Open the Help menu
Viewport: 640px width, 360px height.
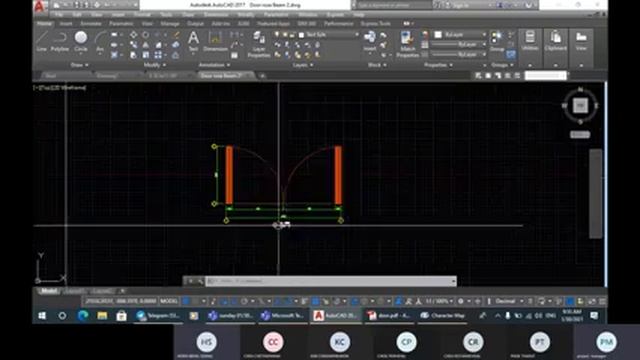click(359, 15)
